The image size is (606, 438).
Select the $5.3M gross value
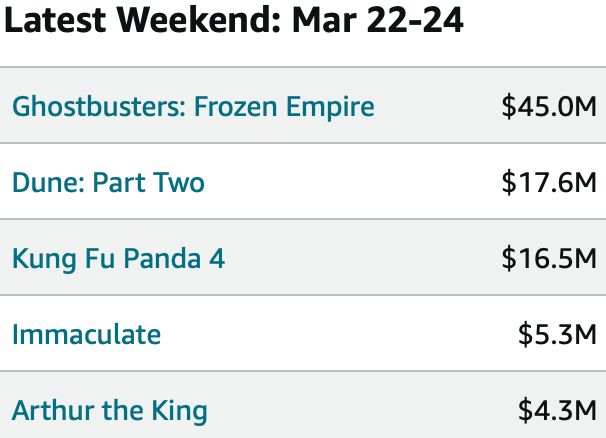pos(557,334)
